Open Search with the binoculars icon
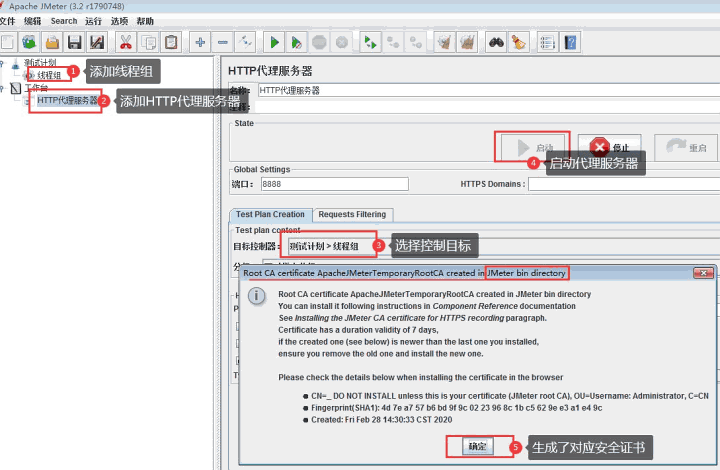 (496, 43)
